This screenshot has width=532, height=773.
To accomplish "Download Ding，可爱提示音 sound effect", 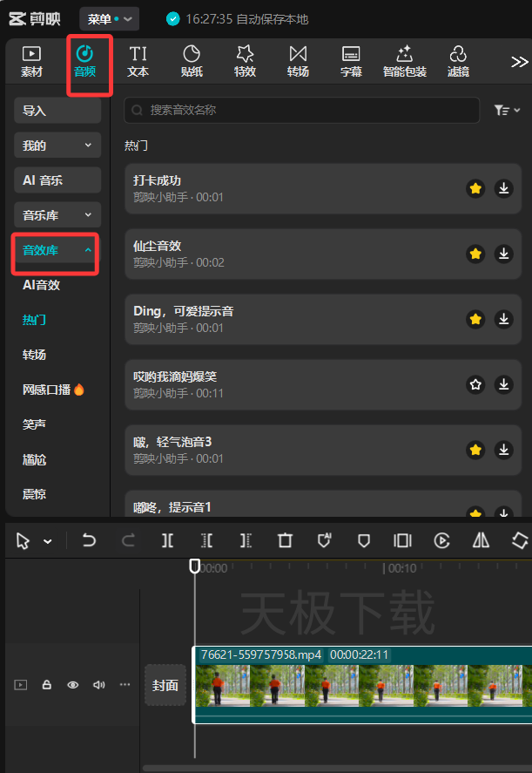I will click(503, 320).
